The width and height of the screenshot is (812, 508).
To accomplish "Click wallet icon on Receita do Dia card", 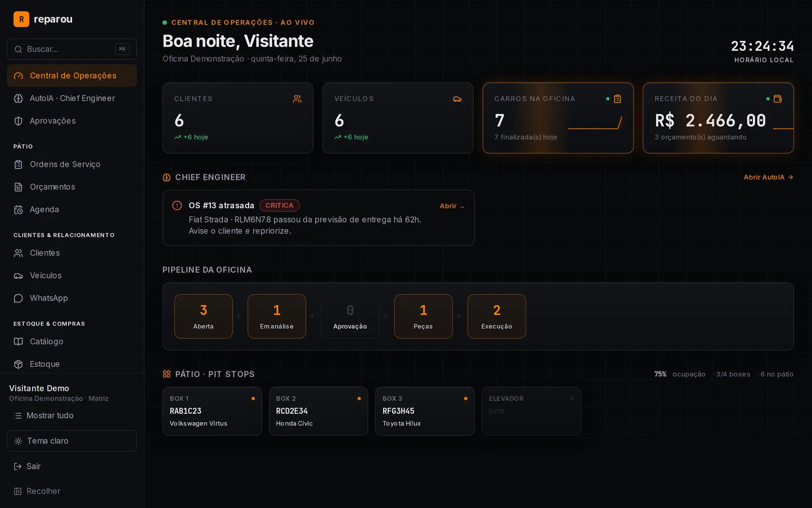I will tap(777, 99).
